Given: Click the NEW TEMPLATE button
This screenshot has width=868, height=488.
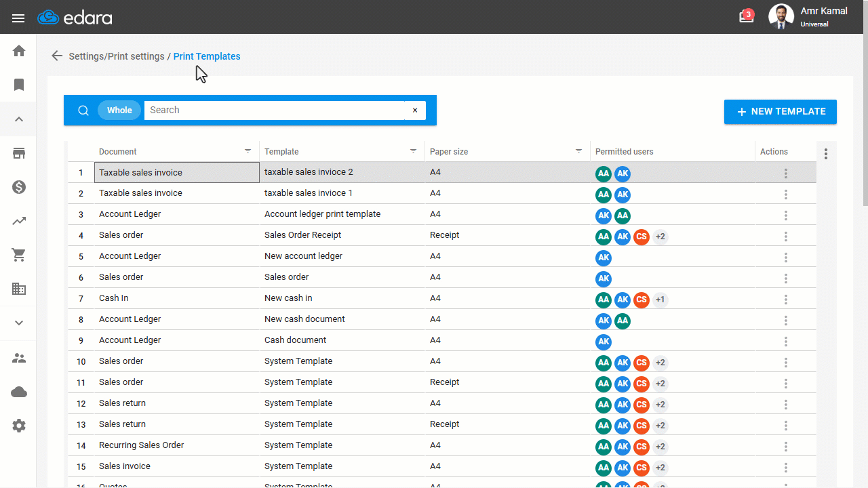Looking at the screenshot, I should click(x=781, y=112).
